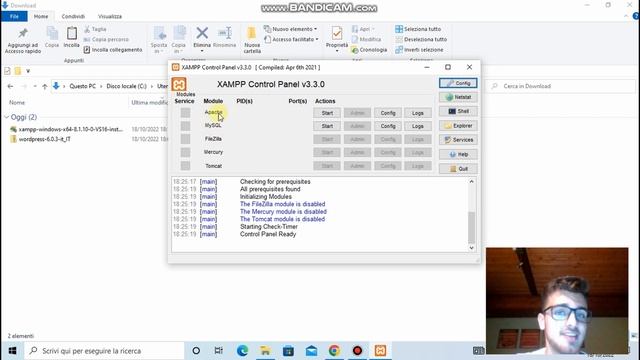Click Copia percorso command
Screen dimensions: 640x360
click(106, 40)
